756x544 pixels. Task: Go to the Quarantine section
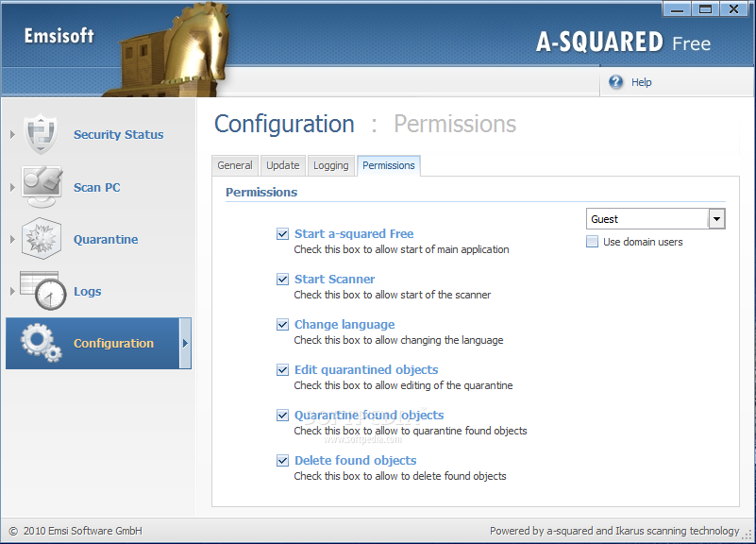pos(106,240)
